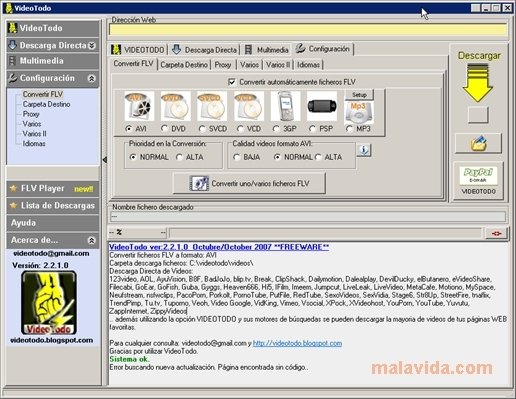Viewport: 516px width, 399px height.
Task: Switch to Varios II sub-tab
Action: [278, 65]
